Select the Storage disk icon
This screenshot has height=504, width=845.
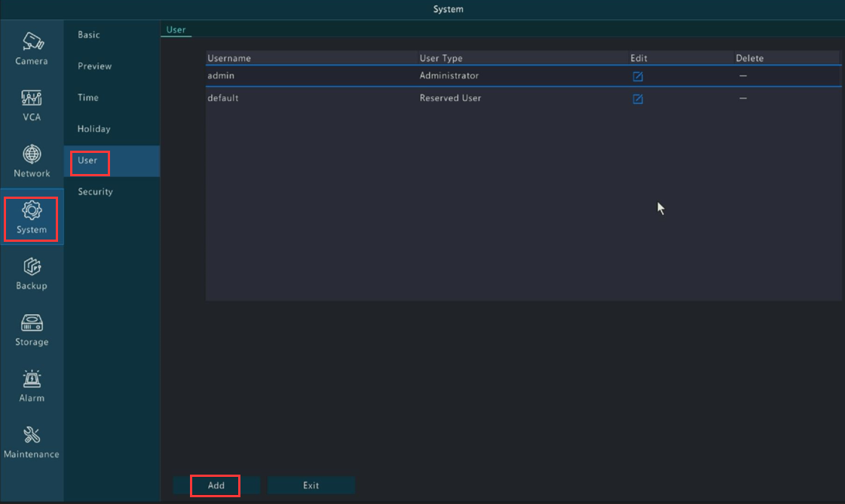pos(32,323)
